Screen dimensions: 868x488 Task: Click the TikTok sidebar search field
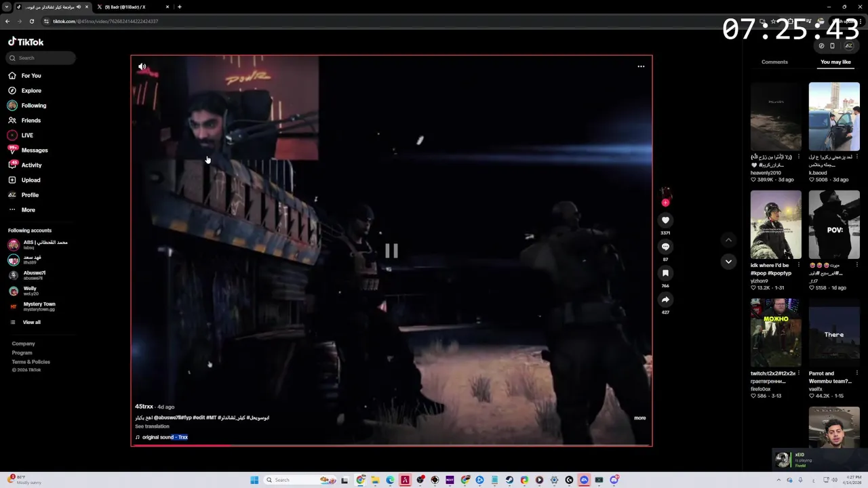(x=41, y=58)
